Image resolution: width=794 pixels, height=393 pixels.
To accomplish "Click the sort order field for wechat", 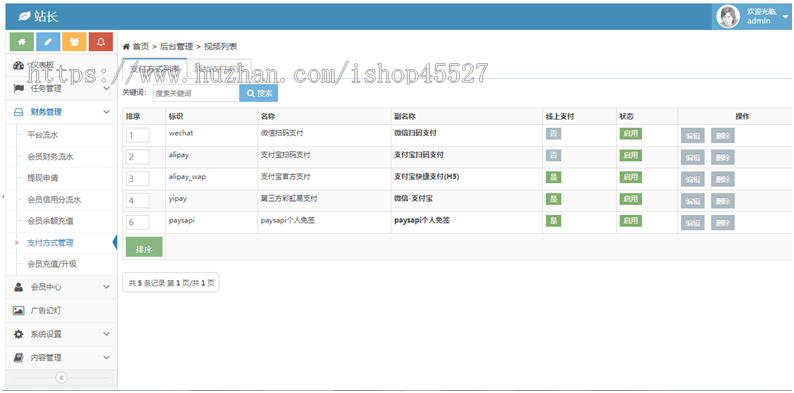I will point(138,135).
